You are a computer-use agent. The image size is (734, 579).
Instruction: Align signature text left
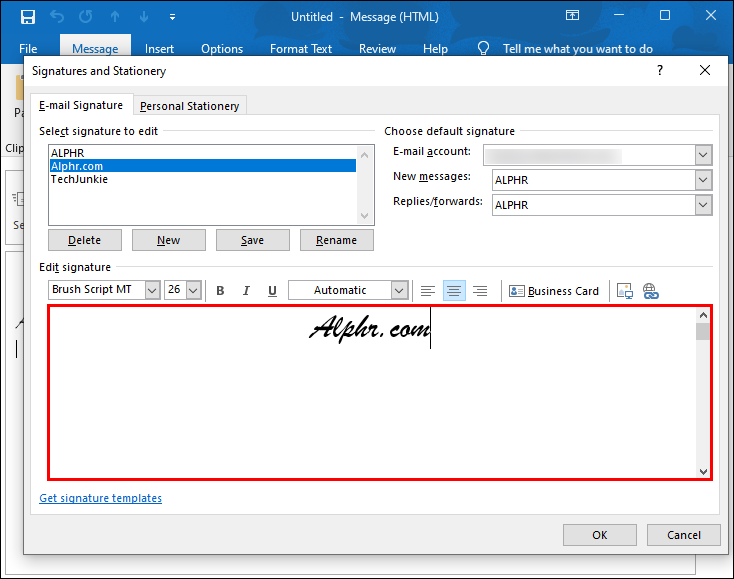pos(427,291)
